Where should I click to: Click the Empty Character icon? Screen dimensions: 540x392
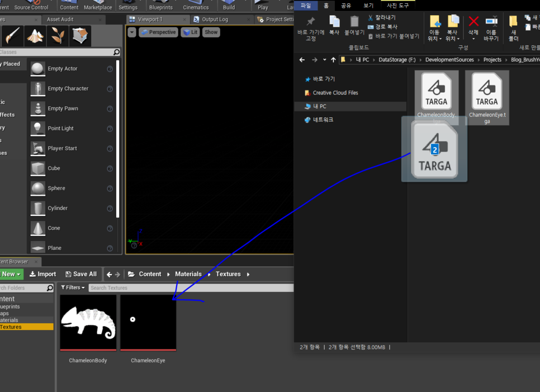coord(38,88)
